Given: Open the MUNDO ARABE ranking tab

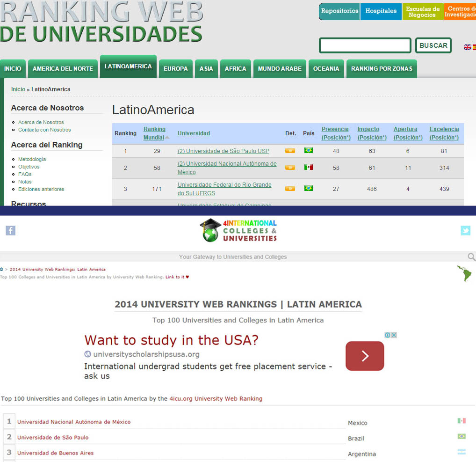Looking at the screenshot, I should point(279,68).
